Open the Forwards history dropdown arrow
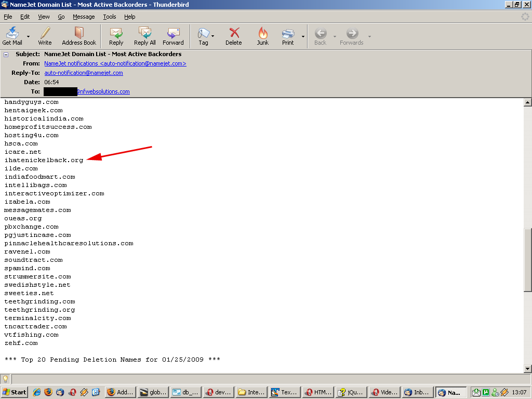This screenshot has height=399, width=532. 369,36
